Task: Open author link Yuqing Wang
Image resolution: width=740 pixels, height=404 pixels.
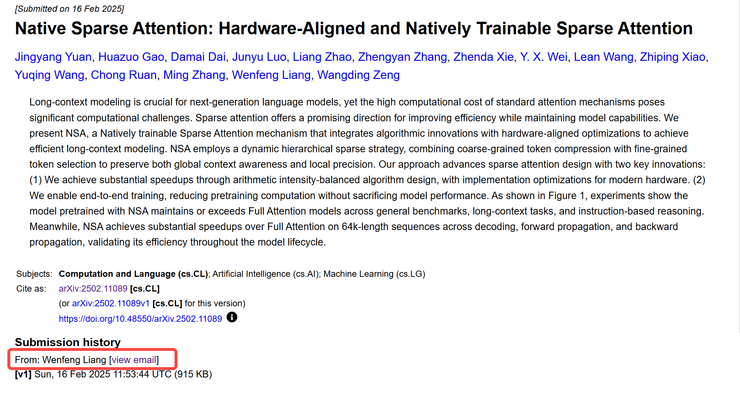Action: (50, 75)
